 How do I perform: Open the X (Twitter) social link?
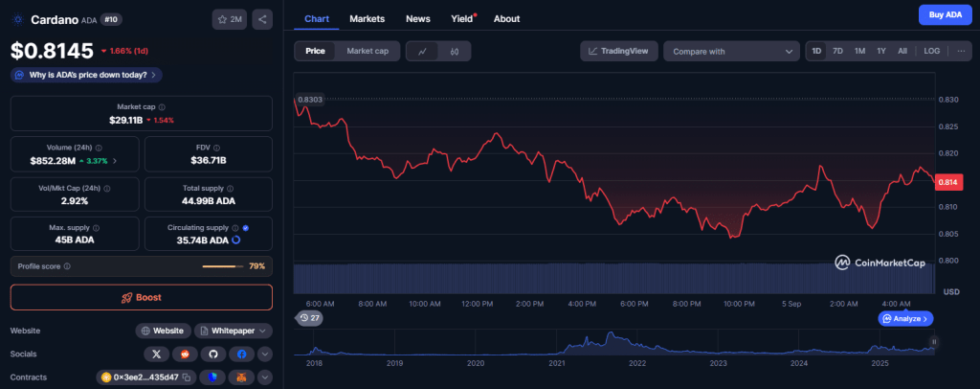156,354
